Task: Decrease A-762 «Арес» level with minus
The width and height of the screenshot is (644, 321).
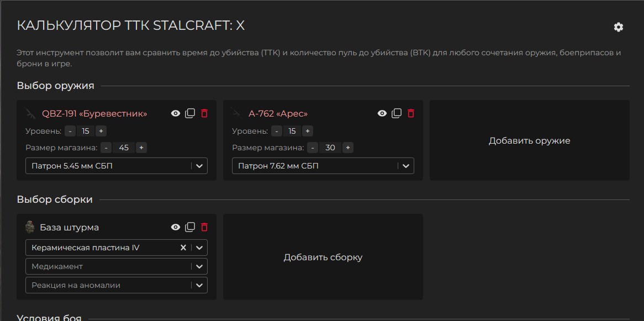Action: click(277, 131)
